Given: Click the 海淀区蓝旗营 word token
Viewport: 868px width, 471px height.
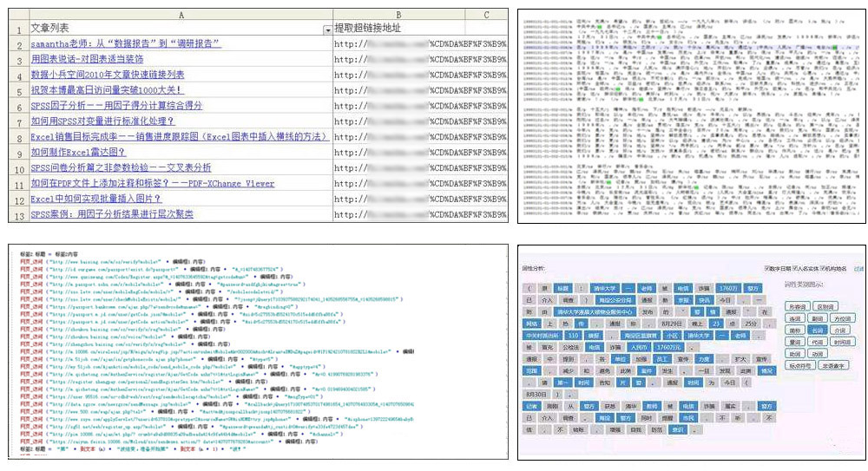Looking at the screenshot, I should [x=641, y=336].
